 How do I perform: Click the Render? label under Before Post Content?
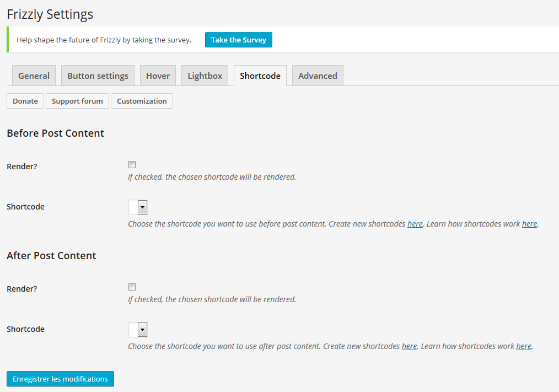21,167
